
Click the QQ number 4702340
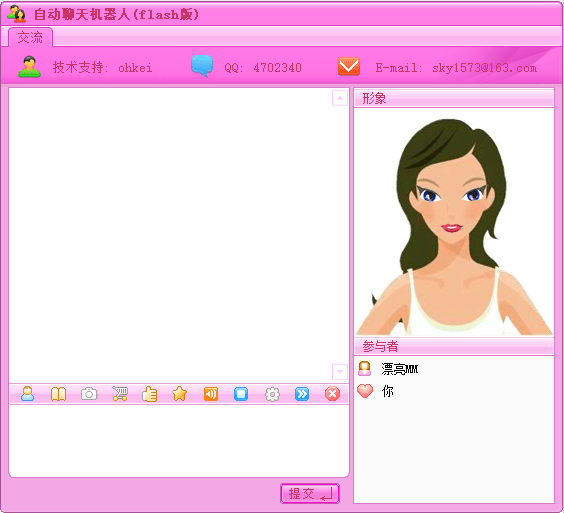[277, 68]
